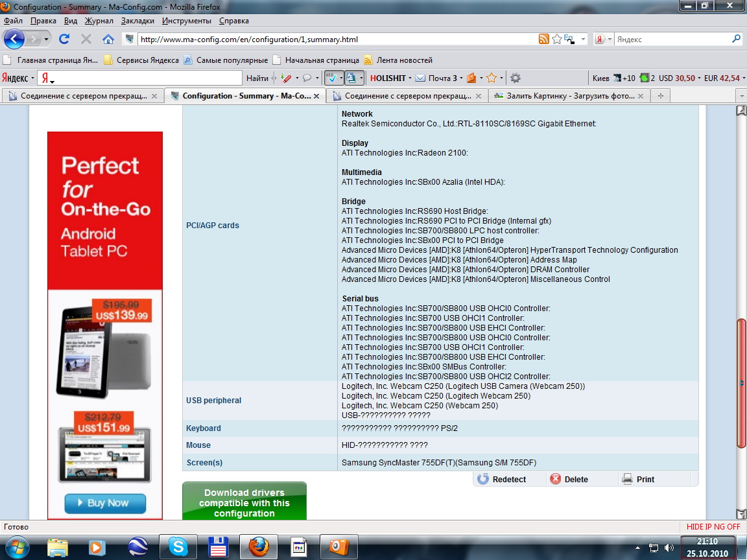Click the site identity icon beside the URL
747x560 pixels.
click(129, 39)
